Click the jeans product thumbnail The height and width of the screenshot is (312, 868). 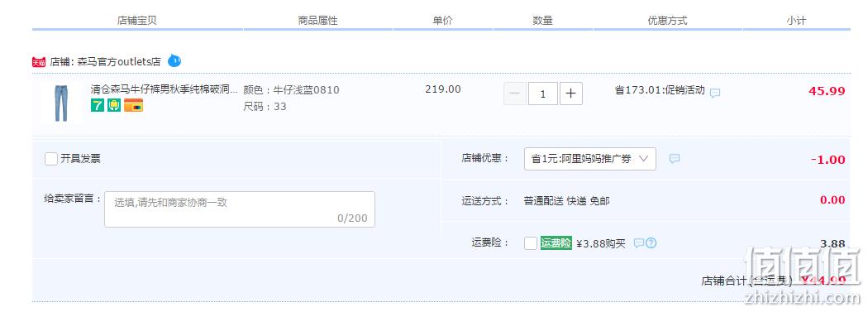(61, 103)
